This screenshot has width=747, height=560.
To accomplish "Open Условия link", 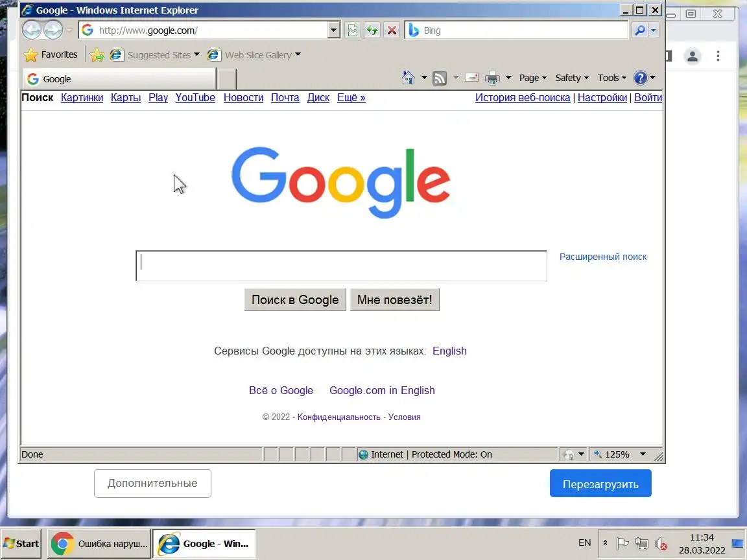I will (405, 417).
